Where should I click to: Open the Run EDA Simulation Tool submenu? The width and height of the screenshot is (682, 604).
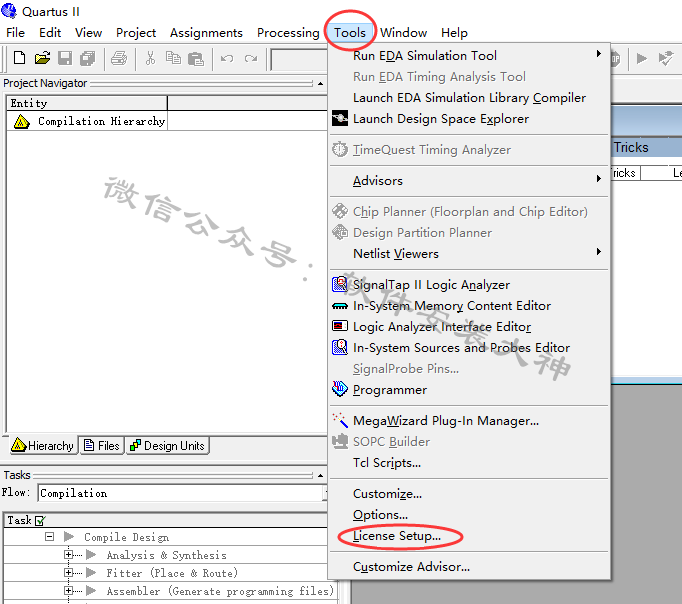[470, 56]
